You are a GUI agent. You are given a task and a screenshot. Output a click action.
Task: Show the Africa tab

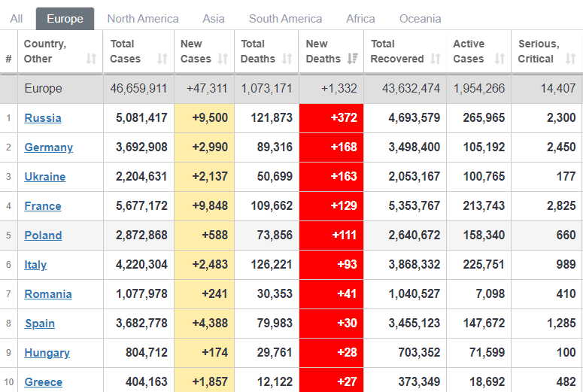point(361,19)
